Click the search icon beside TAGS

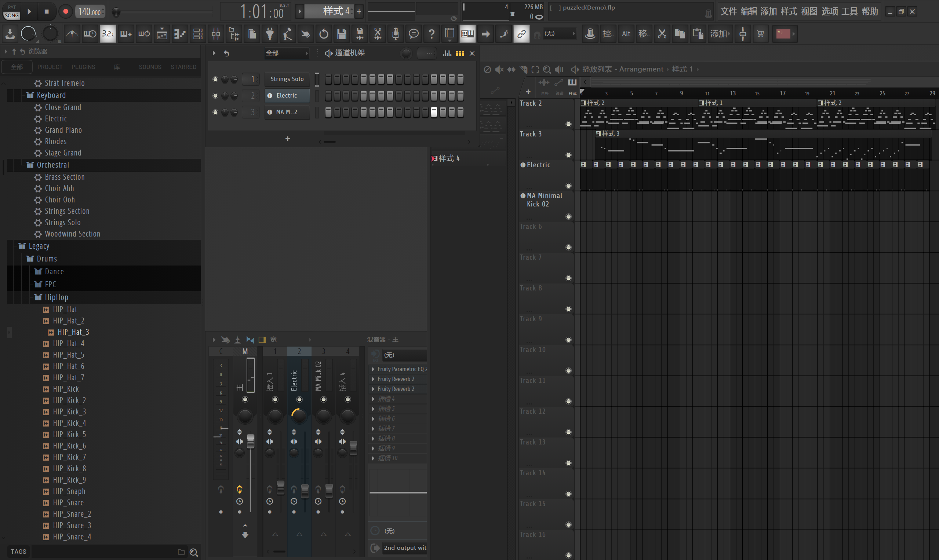coord(194,552)
